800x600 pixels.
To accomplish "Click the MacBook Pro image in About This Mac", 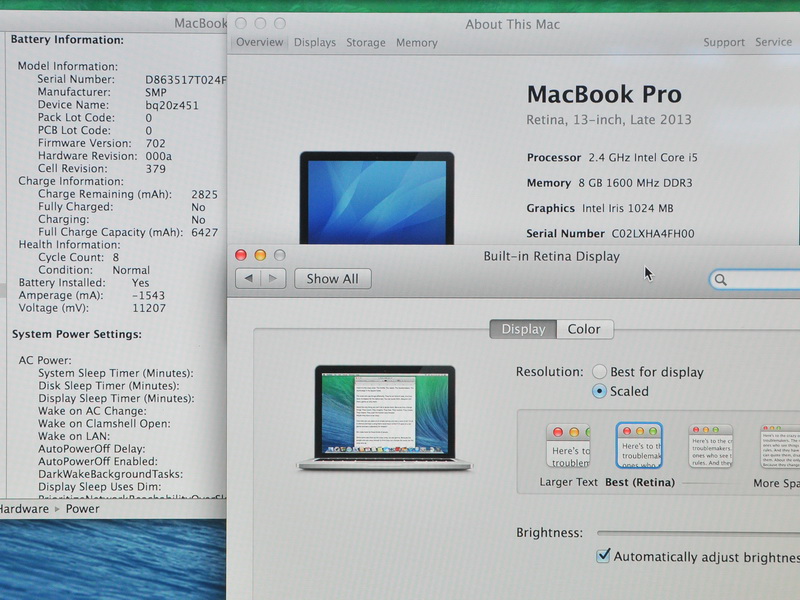I will 377,198.
